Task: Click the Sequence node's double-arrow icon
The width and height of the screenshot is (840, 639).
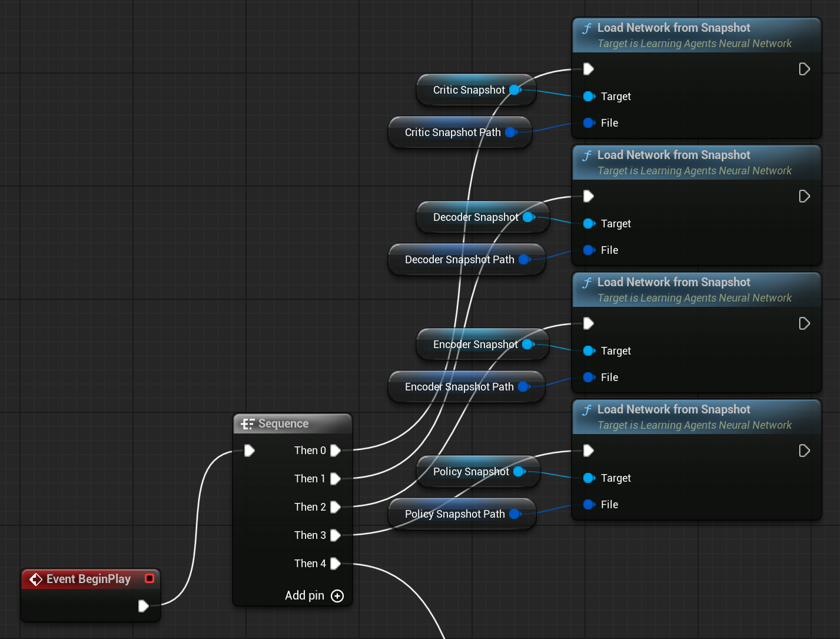Action: coord(248,423)
